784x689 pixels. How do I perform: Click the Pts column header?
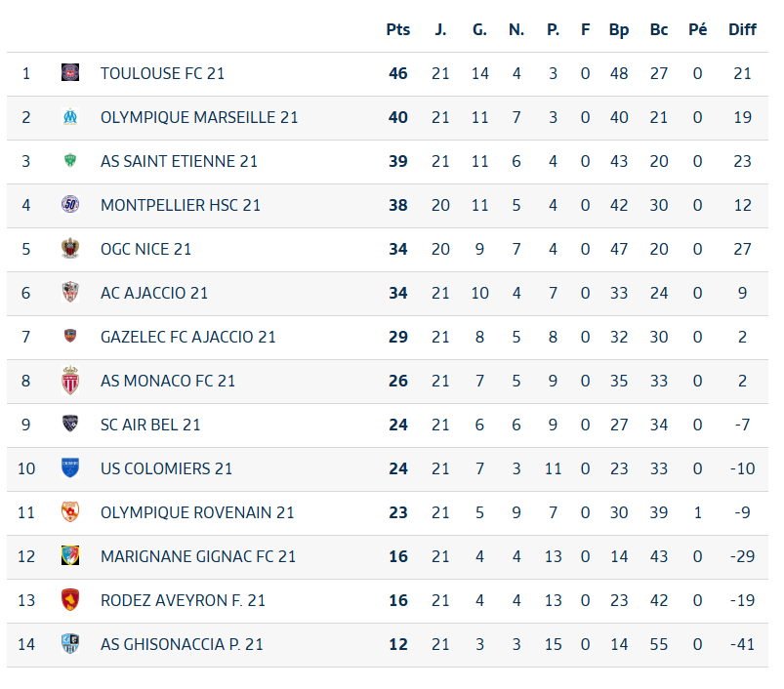(x=398, y=30)
